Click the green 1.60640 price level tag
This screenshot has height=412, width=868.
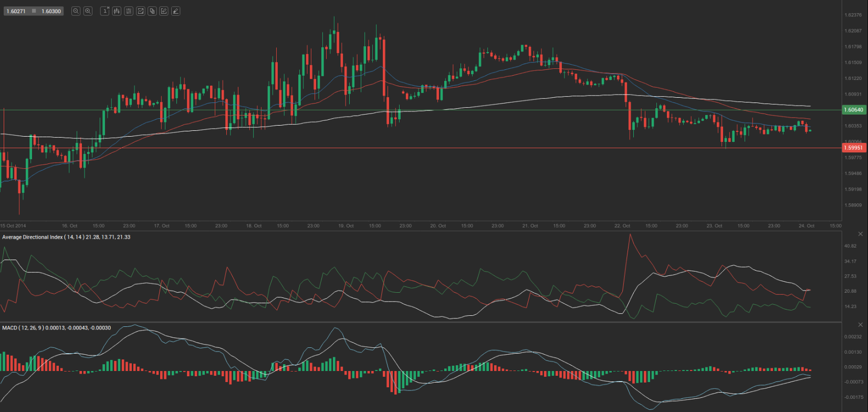(853, 110)
